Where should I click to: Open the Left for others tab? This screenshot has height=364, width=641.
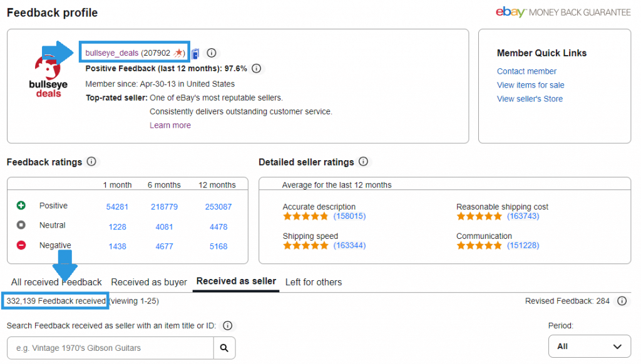314,282
